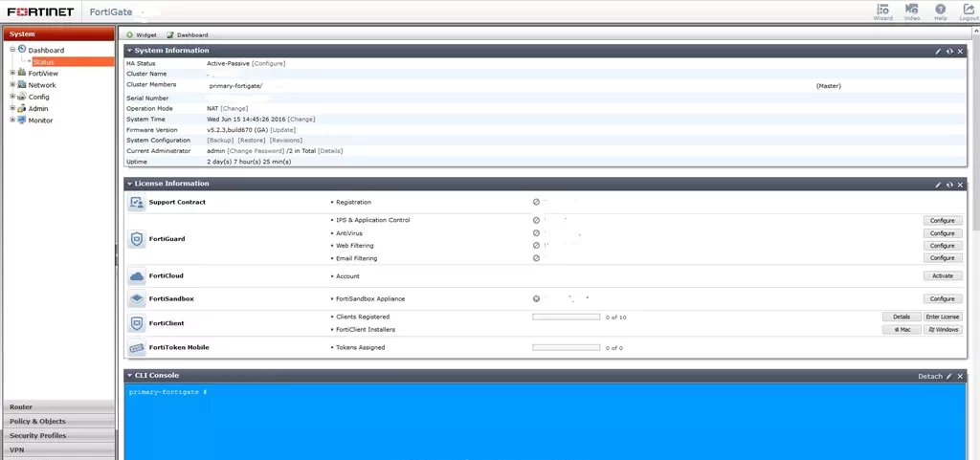The width and height of the screenshot is (980, 460).
Task: Click Enter License for FortiClient
Action: pyautogui.click(x=943, y=318)
